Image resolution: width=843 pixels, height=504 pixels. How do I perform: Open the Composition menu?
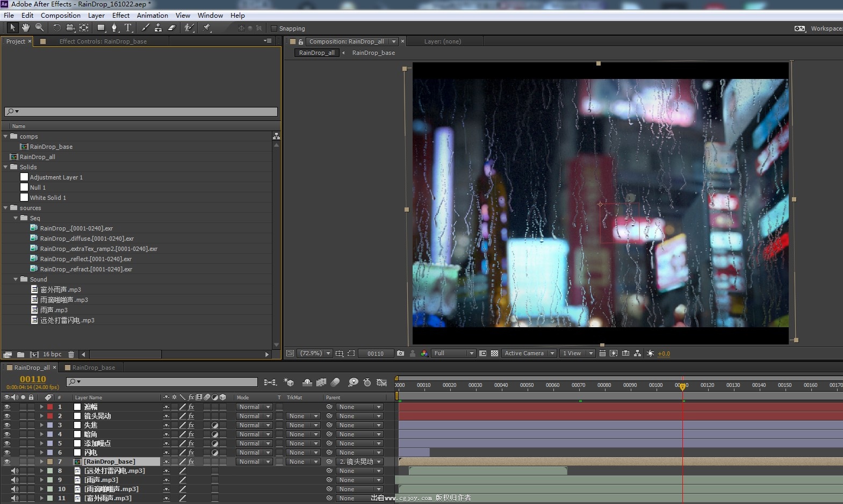(x=61, y=16)
